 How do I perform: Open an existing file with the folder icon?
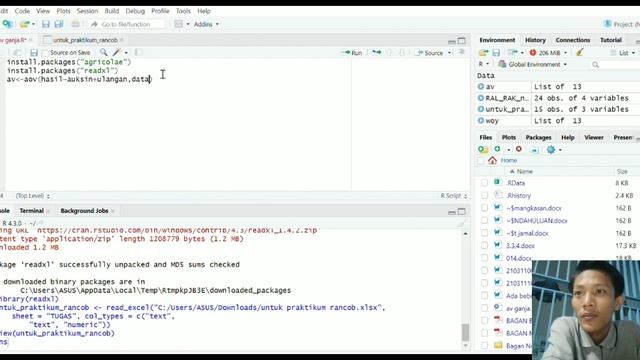click(x=24, y=24)
